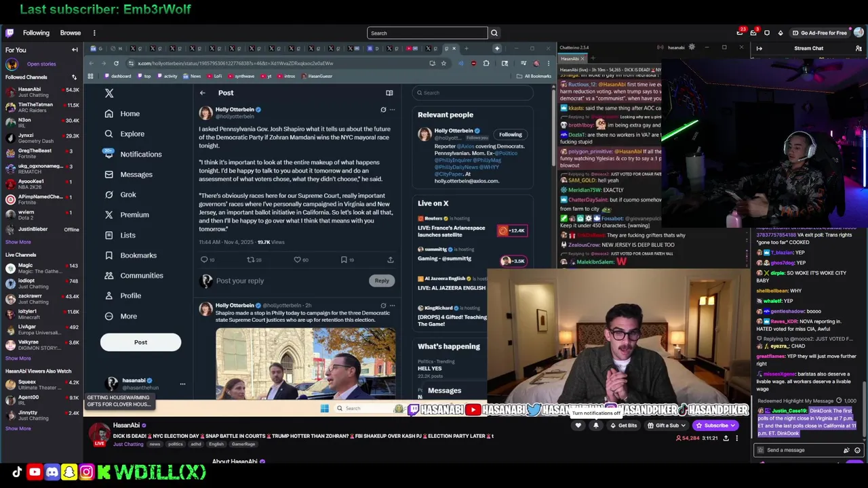The width and height of the screenshot is (868, 488).
Task: Open stories in the sidebar
Action: (x=41, y=64)
